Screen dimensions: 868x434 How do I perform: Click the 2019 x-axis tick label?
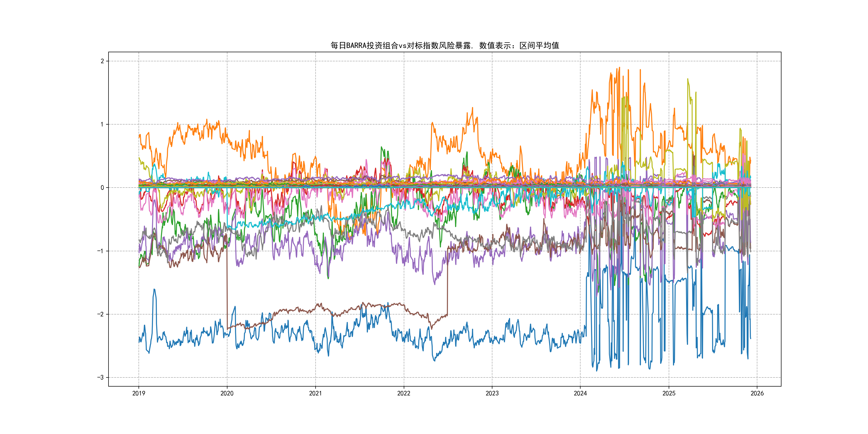coord(139,393)
